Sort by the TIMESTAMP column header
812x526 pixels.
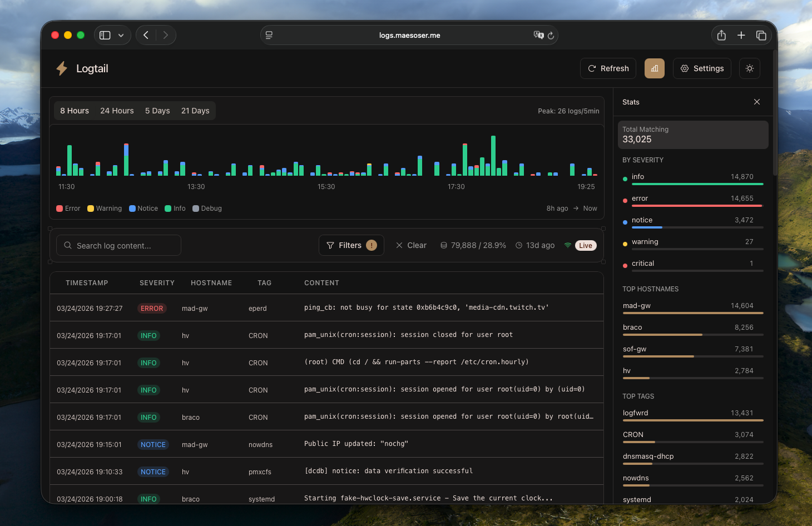pos(87,283)
